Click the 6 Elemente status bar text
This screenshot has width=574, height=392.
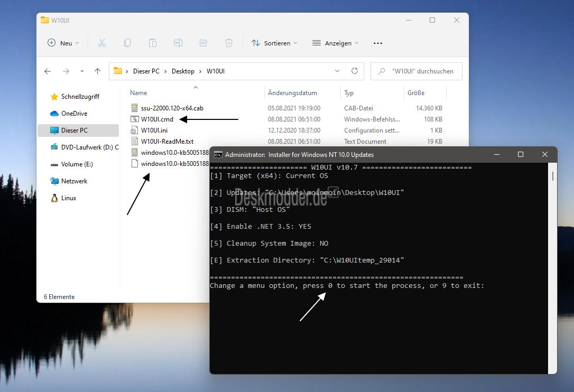coord(59,297)
